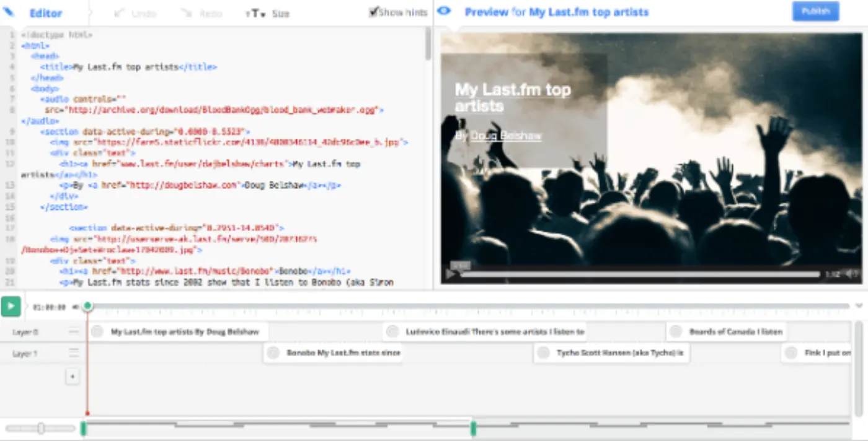
Task: Play the audio in the preview player
Action: tap(451, 274)
